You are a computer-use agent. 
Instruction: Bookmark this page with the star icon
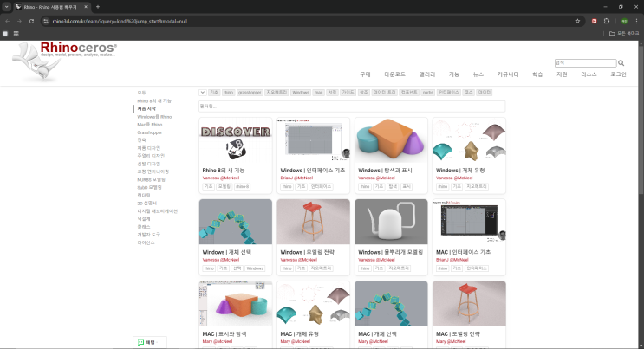click(x=577, y=21)
